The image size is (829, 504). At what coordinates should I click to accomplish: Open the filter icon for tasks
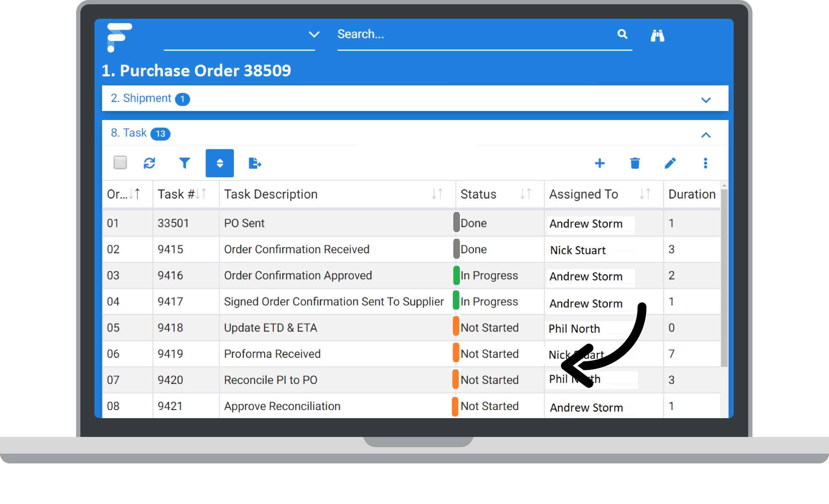184,163
